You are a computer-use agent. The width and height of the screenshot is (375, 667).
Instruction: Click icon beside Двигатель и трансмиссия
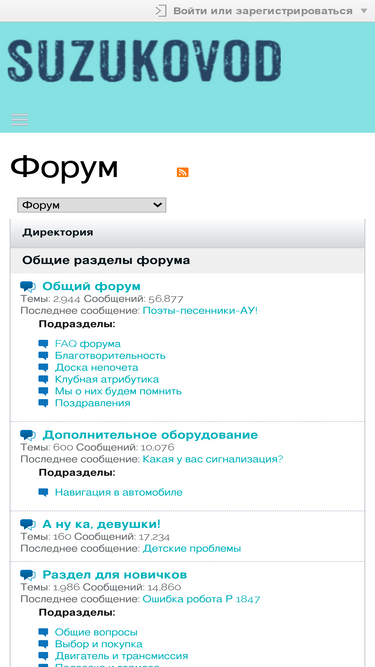43,657
